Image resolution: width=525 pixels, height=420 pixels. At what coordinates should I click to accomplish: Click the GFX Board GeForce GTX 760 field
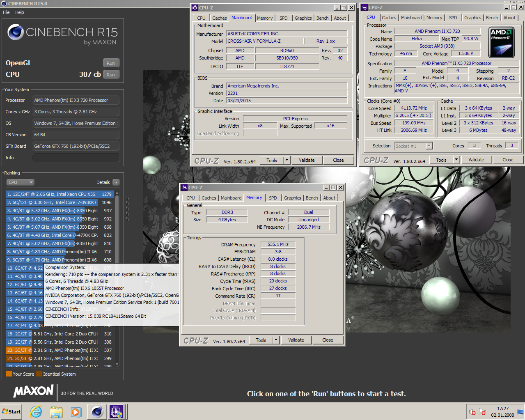pyautogui.click(x=76, y=146)
